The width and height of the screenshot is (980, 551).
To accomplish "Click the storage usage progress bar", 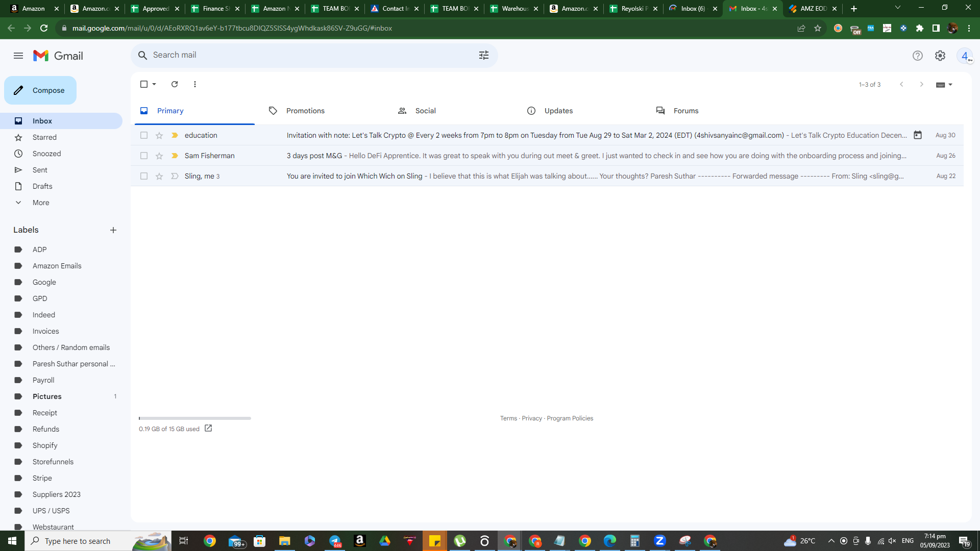I will pyautogui.click(x=194, y=418).
